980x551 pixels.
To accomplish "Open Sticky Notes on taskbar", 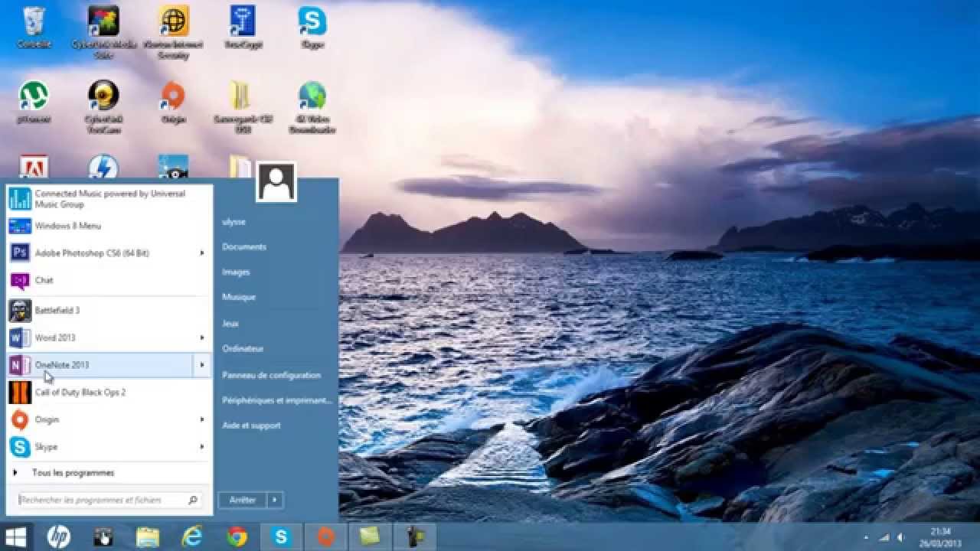I will [x=371, y=537].
